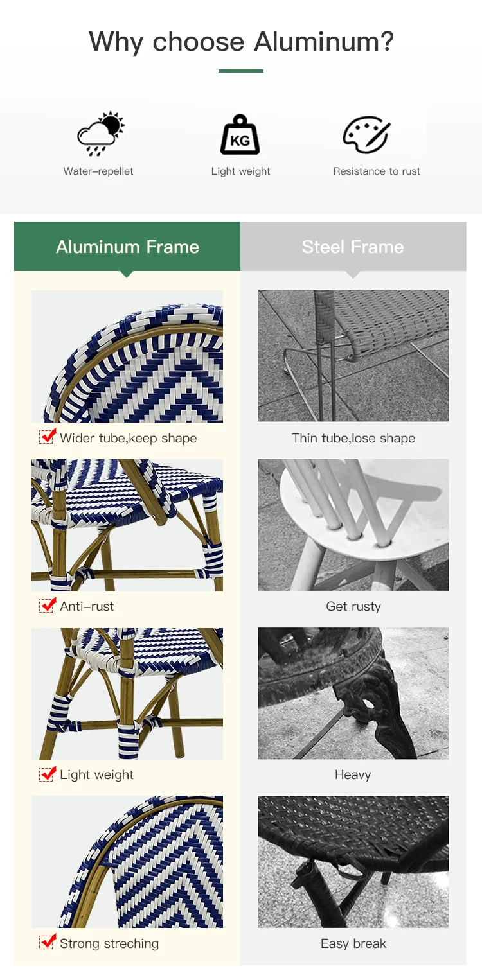Select the Aluminum Frame header tab
Image resolution: width=482 pixels, height=980 pixels.
click(x=127, y=247)
